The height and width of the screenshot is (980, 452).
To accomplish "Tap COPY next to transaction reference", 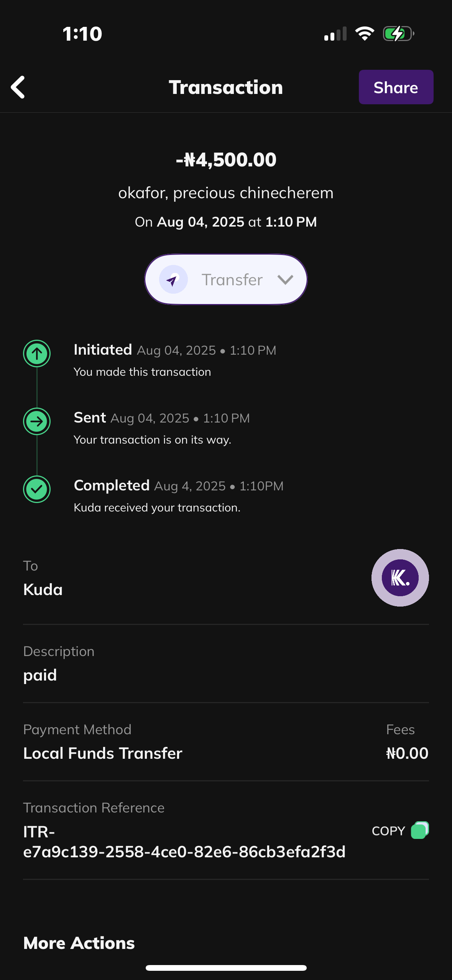I will [x=388, y=831].
